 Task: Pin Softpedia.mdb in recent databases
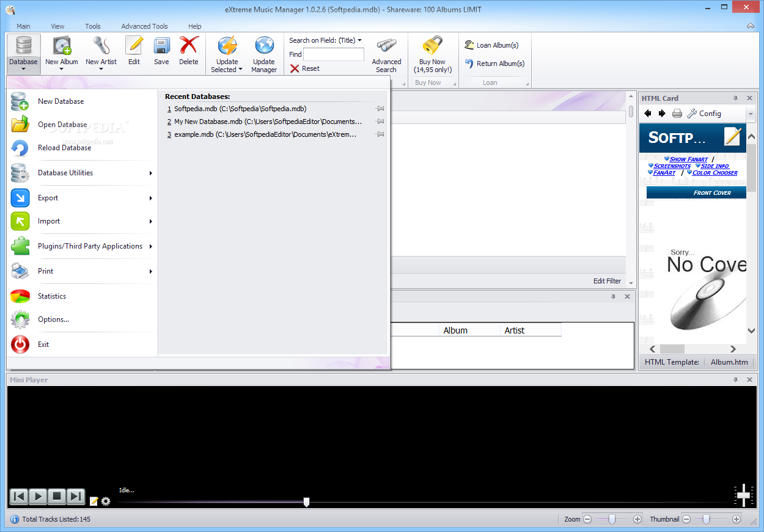click(380, 109)
